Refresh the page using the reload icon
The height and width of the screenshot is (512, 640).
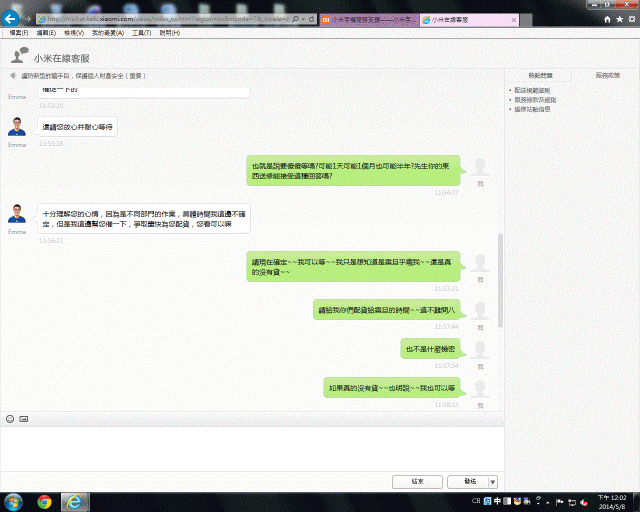click(x=311, y=19)
